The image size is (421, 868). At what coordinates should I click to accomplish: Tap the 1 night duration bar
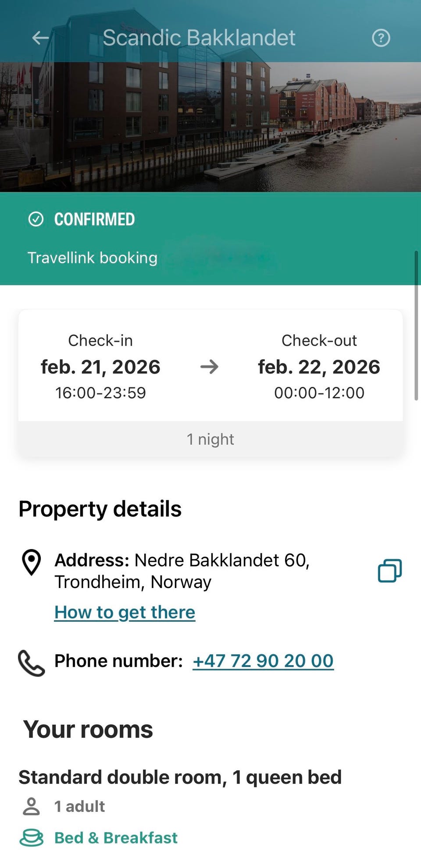click(x=210, y=439)
